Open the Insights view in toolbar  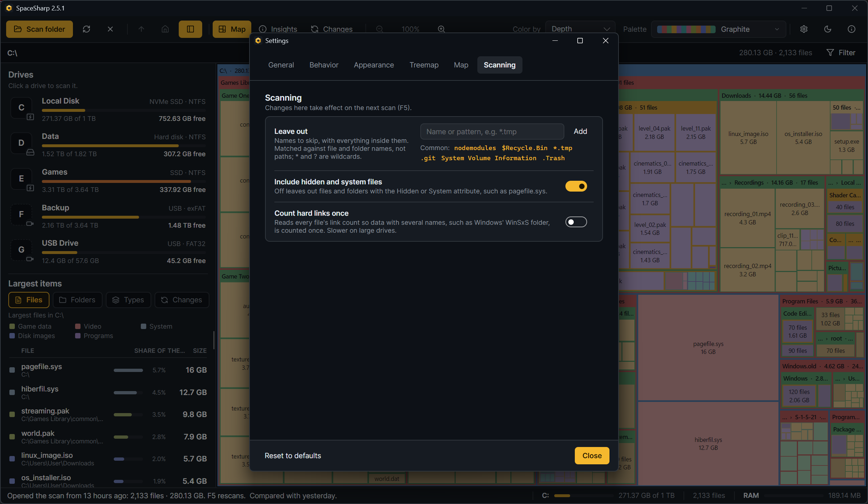point(278,29)
